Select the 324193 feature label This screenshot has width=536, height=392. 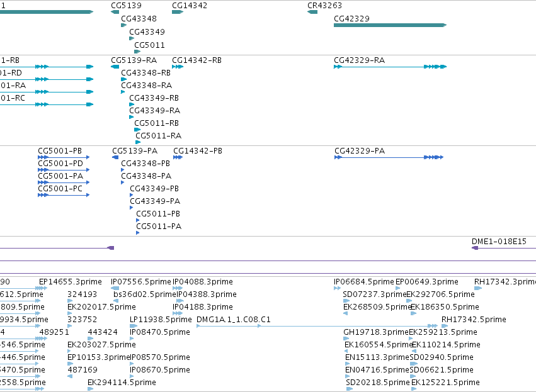click(x=82, y=294)
